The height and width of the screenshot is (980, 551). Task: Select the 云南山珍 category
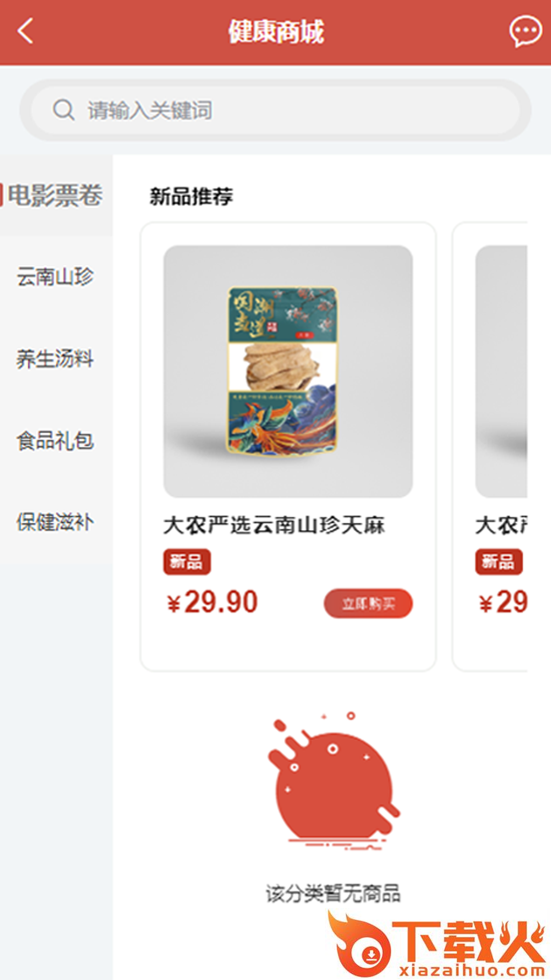[56, 277]
